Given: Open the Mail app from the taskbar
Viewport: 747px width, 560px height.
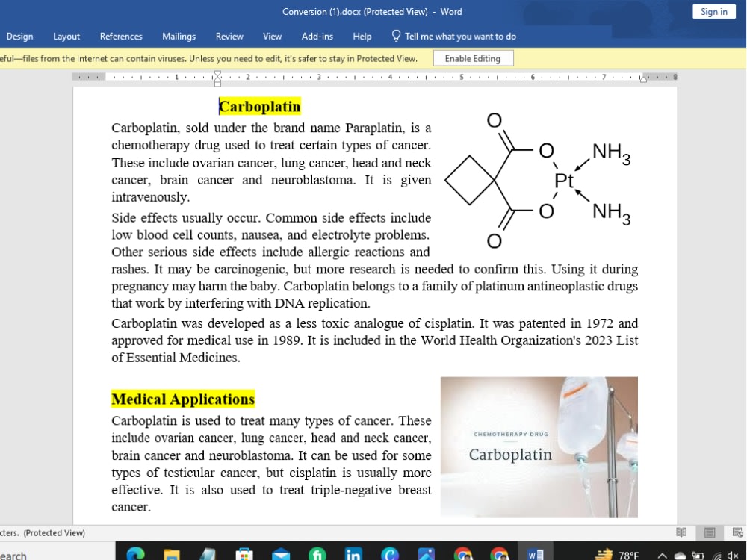Looking at the screenshot, I should [x=280, y=554].
